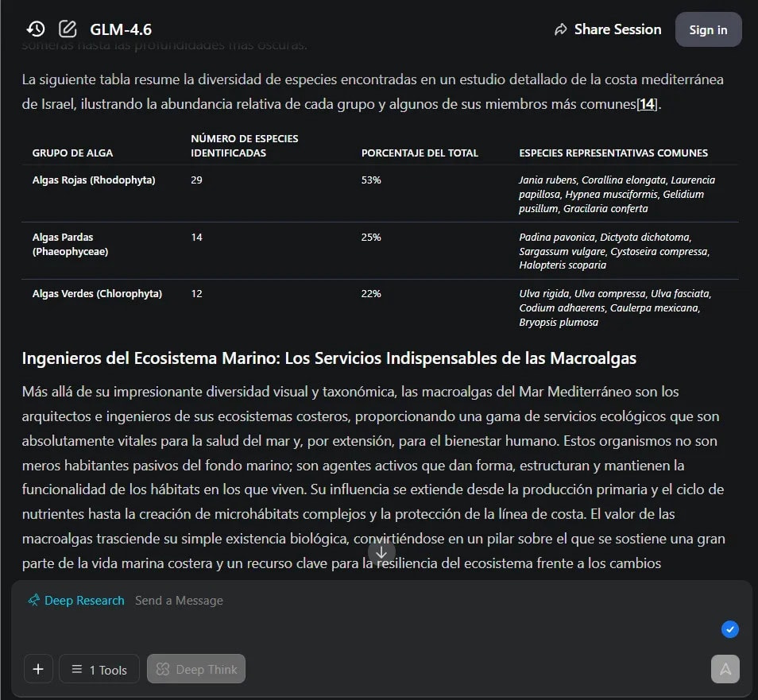Open attachment options with the plus icon
The width and height of the screenshot is (758, 700).
(x=38, y=669)
